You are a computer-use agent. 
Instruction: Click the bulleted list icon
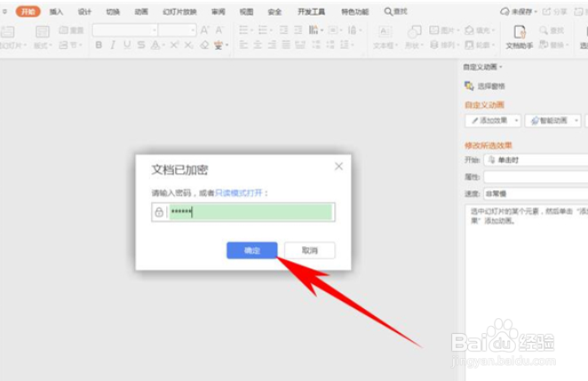click(243, 29)
